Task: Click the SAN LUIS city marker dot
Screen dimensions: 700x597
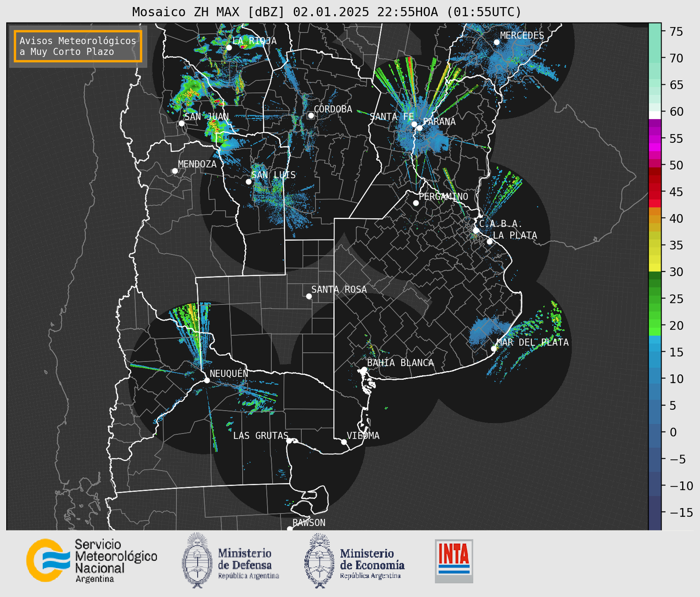Action: tap(249, 182)
